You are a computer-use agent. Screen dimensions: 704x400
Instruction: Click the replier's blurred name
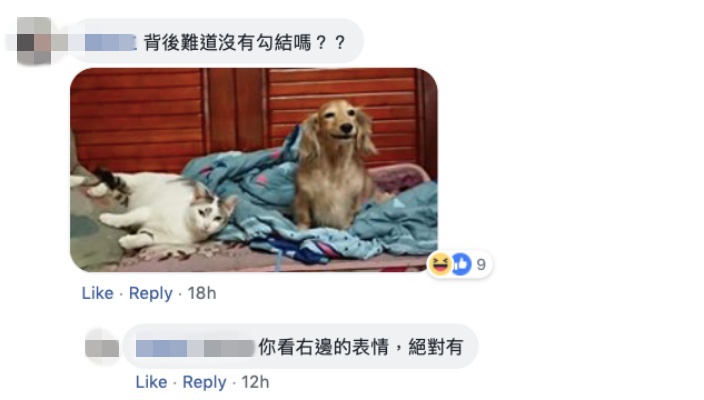195,348
